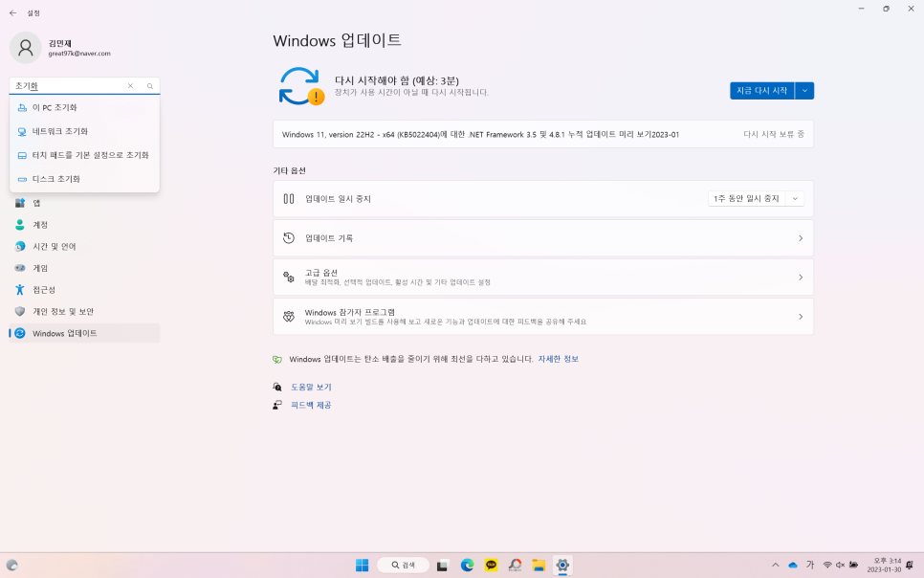Open KakaoTalk from the taskbar

point(491,565)
